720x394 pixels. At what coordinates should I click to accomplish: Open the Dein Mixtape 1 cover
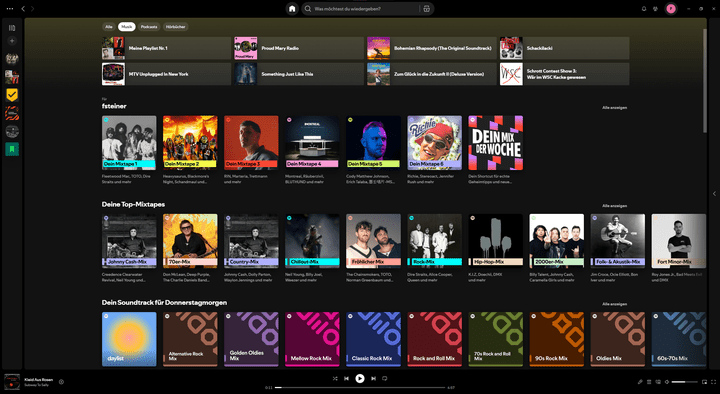(x=129, y=143)
